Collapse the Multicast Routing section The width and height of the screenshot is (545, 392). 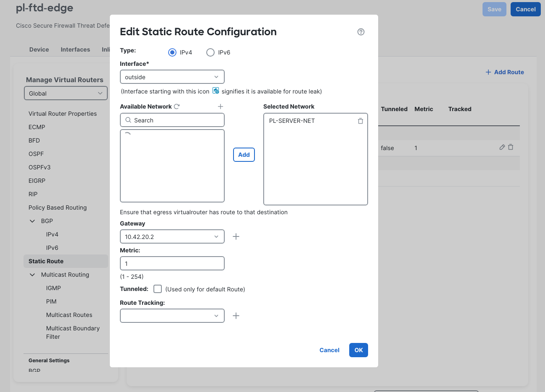pyautogui.click(x=32, y=275)
